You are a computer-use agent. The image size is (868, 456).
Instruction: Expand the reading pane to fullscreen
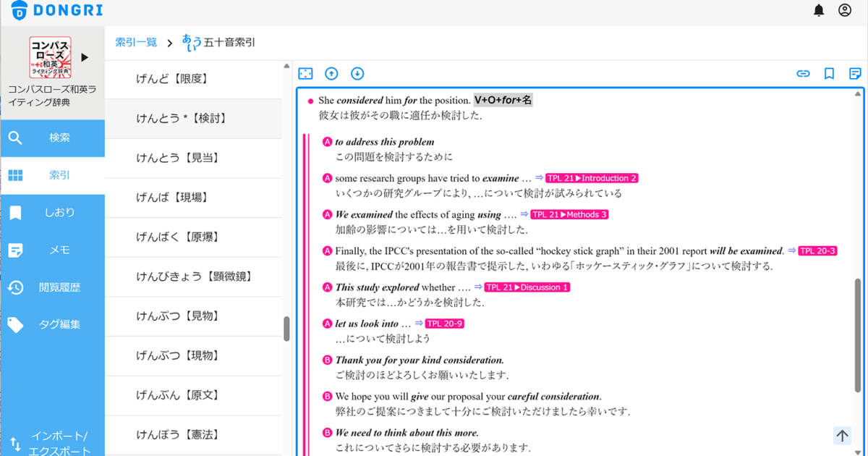[305, 73]
